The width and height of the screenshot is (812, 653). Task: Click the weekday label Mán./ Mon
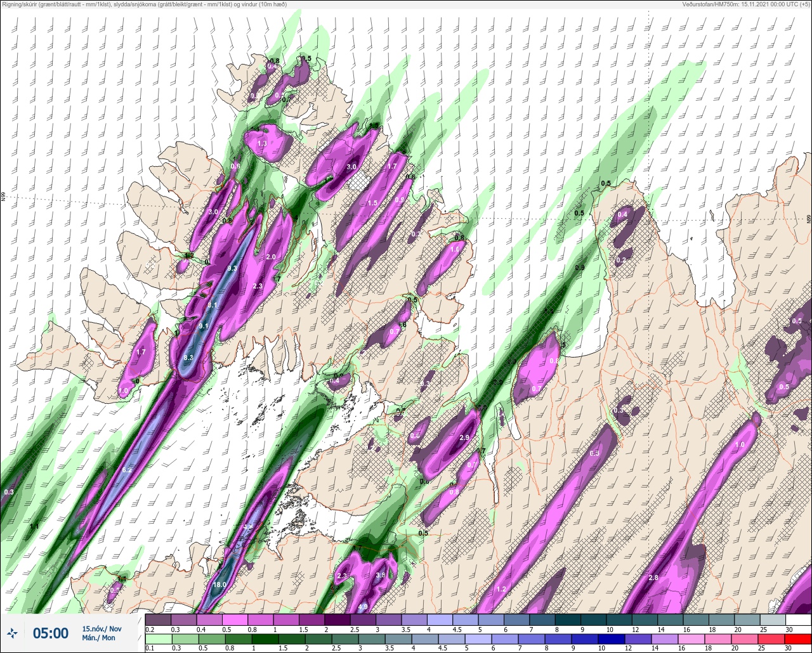coord(98,638)
